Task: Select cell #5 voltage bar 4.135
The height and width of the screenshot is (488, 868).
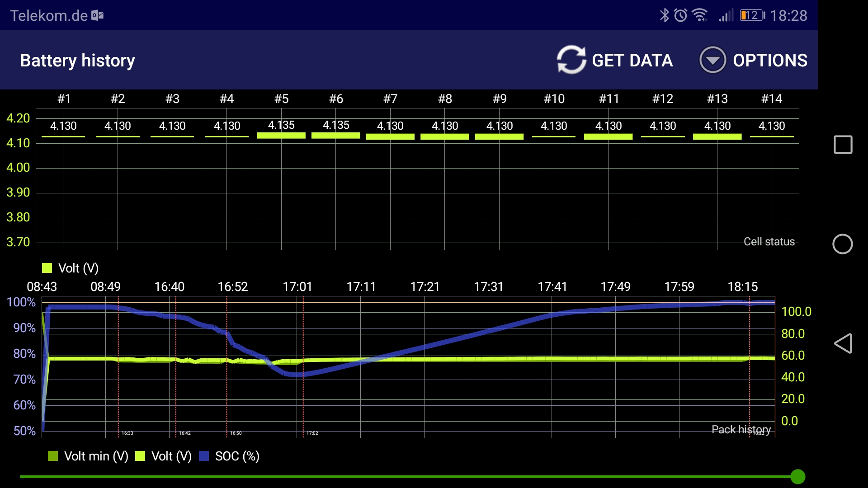Action: point(281,135)
